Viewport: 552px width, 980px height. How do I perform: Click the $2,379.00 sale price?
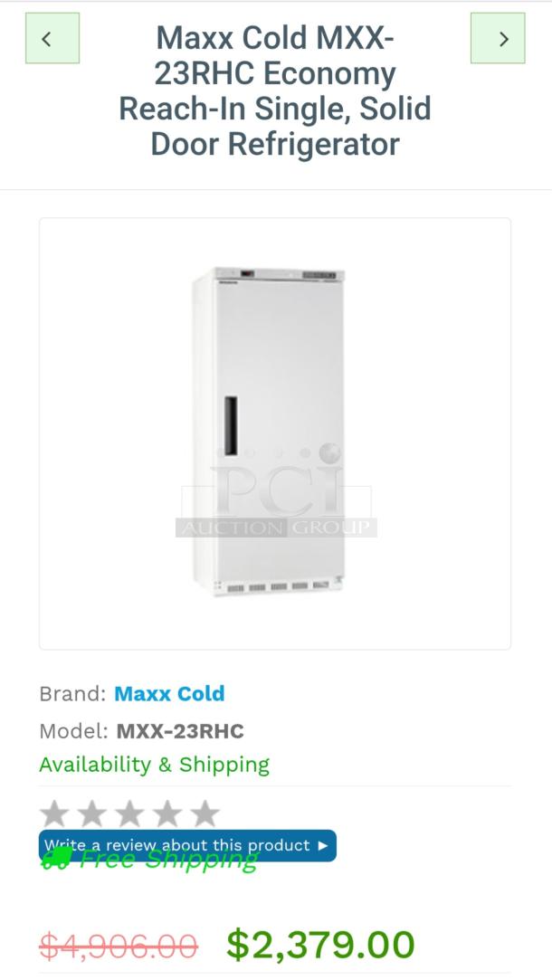point(320,945)
